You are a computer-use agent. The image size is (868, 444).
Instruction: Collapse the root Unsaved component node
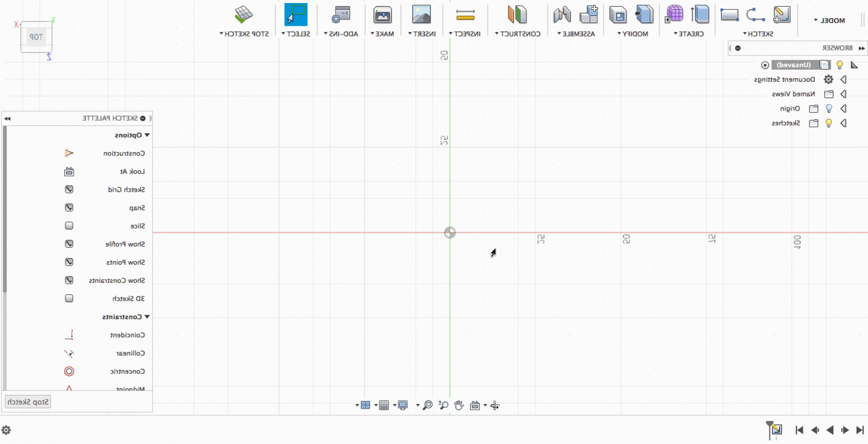coord(854,65)
